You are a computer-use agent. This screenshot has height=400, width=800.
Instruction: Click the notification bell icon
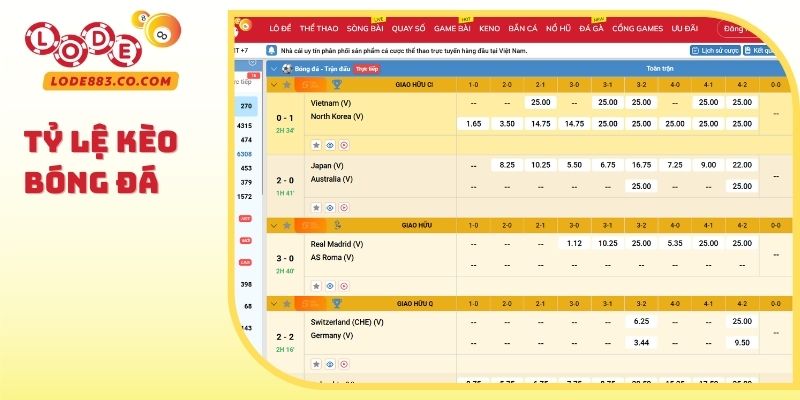click(x=271, y=51)
